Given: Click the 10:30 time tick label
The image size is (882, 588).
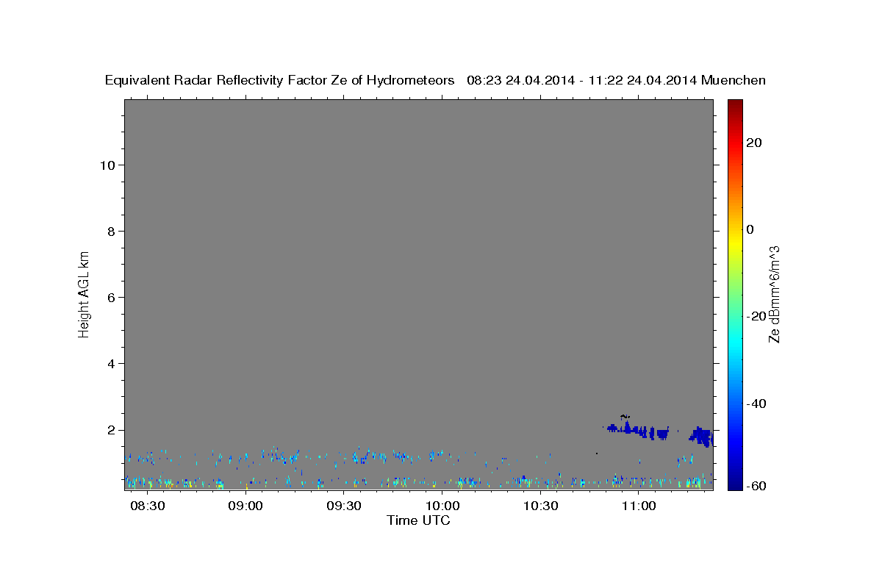Looking at the screenshot, I should click(x=541, y=506).
